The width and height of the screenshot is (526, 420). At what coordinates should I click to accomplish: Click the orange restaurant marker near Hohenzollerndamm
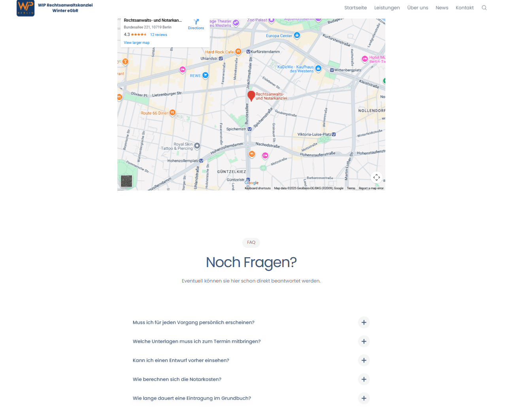point(252,154)
